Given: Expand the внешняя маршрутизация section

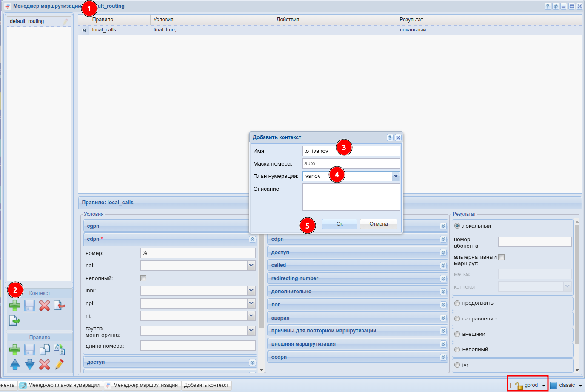Looking at the screenshot, I should (x=443, y=344).
